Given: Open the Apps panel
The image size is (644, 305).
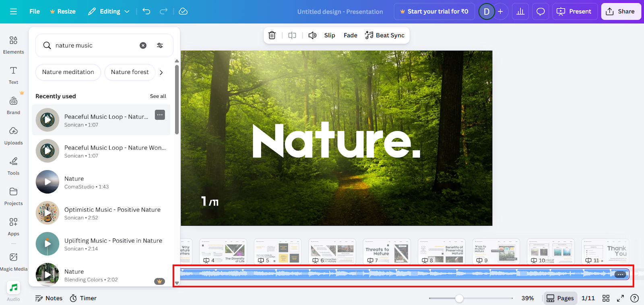Looking at the screenshot, I should coord(13,227).
